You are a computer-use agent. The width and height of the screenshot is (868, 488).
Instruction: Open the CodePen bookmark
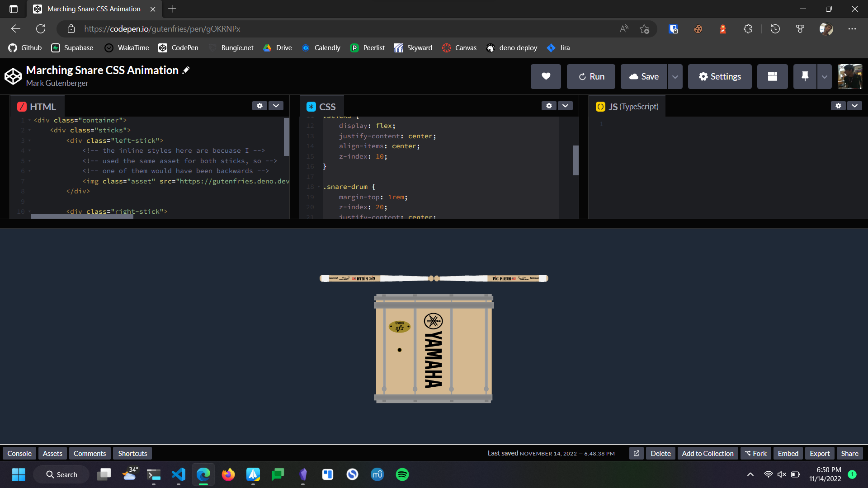[x=179, y=48]
